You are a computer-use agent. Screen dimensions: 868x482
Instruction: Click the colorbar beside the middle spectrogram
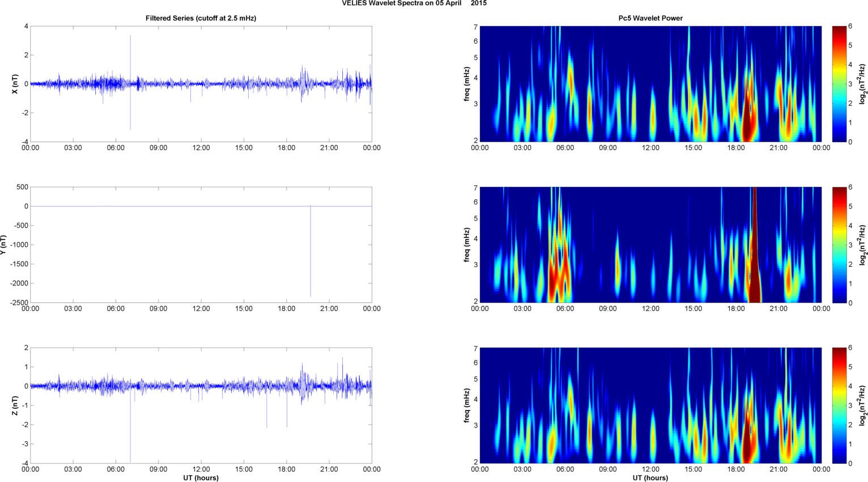coord(839,245)
